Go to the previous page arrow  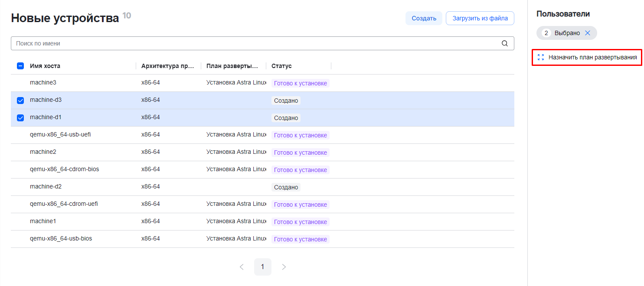[x=242, y=267]
